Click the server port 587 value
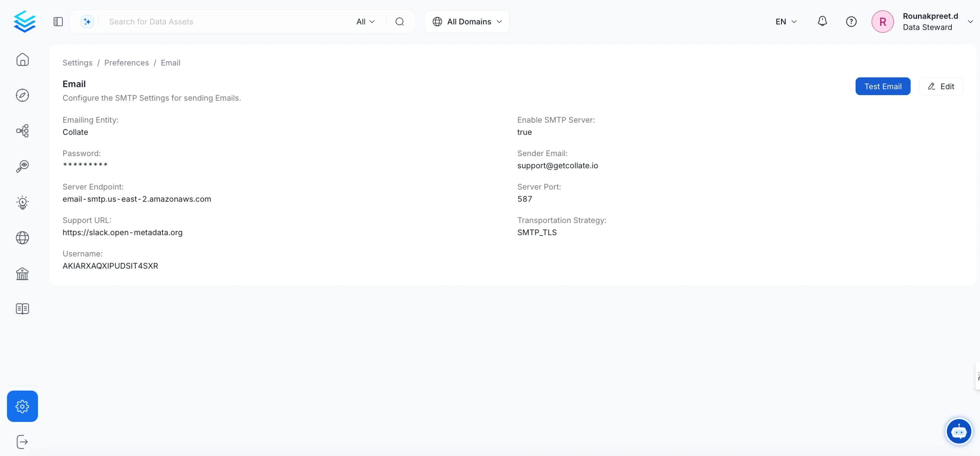Screen dimensions: 980x456 [525, 199]
